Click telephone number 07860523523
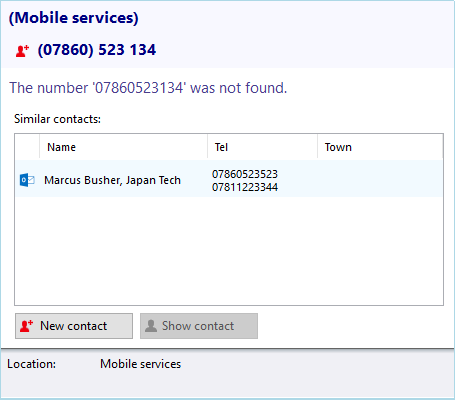Screen dimensions: 455x400 245,174
